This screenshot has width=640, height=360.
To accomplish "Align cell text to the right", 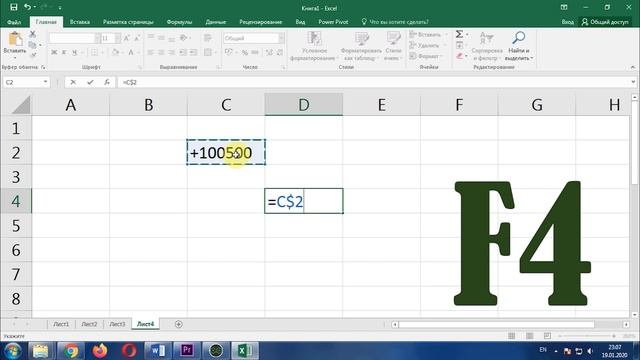I will 171,52.
